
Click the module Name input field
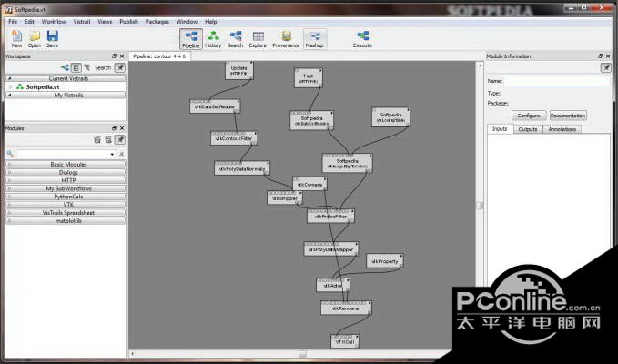(x=557, y=81)
